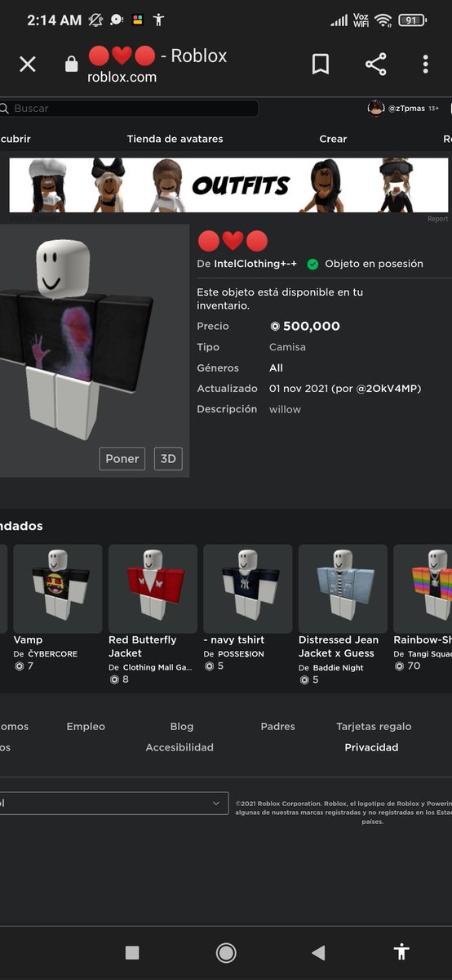Open Clothing Mall creator link

(157, 667)
